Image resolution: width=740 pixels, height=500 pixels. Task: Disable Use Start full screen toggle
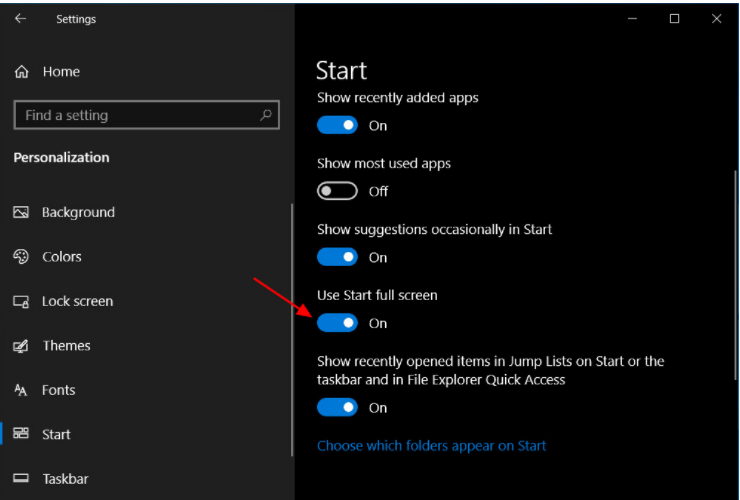pyautogui.click(x=337, y=323)
